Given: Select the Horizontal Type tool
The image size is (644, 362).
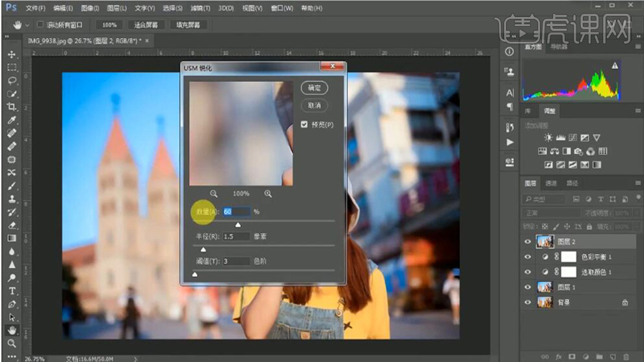Looking at the screenshot, I should point(12,291).
